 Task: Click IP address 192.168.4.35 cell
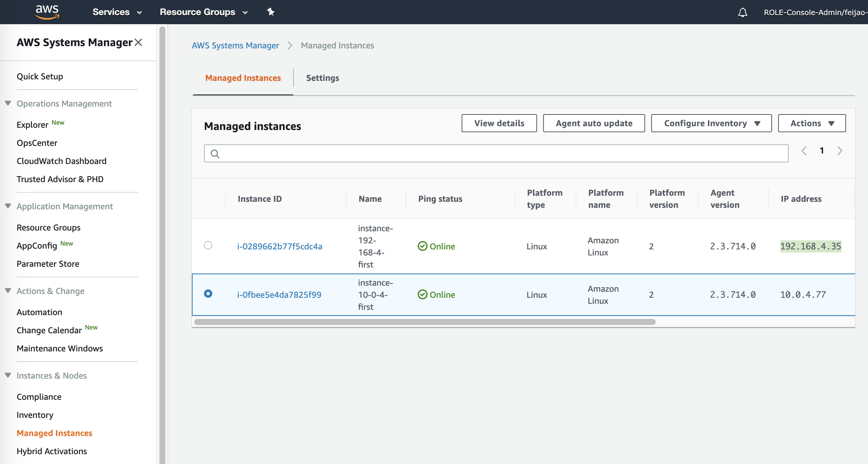811,246
